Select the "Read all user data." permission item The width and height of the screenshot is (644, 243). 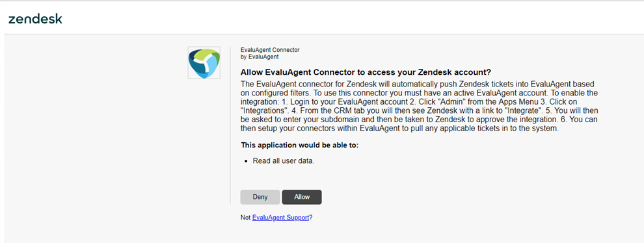pyautogui.click(x=284, y=161)
